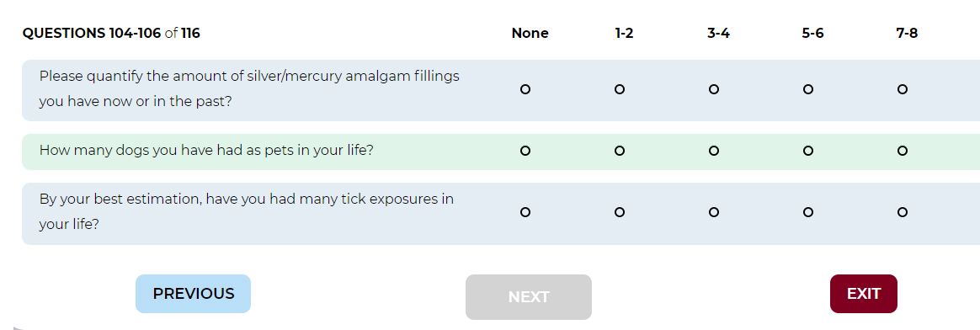Viewport: 980px width, 330px height.
Task: Select 3-4 for tick exposures question
Action: coord(714,212)
